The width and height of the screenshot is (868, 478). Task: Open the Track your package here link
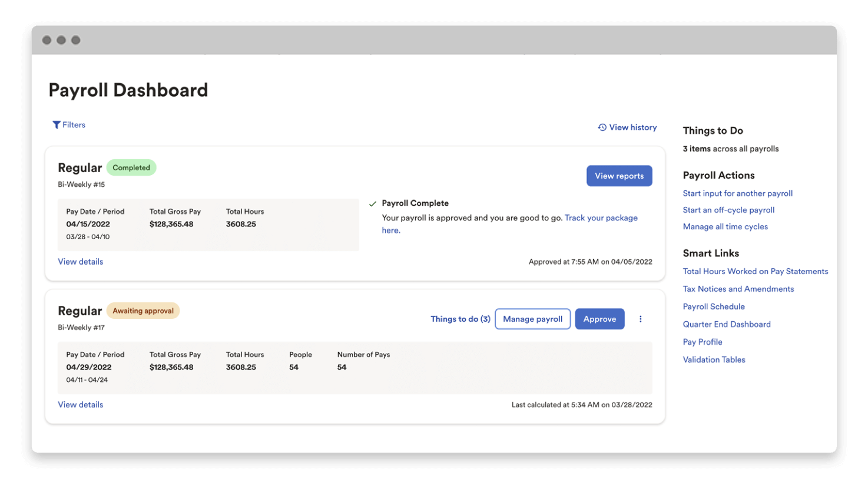(601, 217)
